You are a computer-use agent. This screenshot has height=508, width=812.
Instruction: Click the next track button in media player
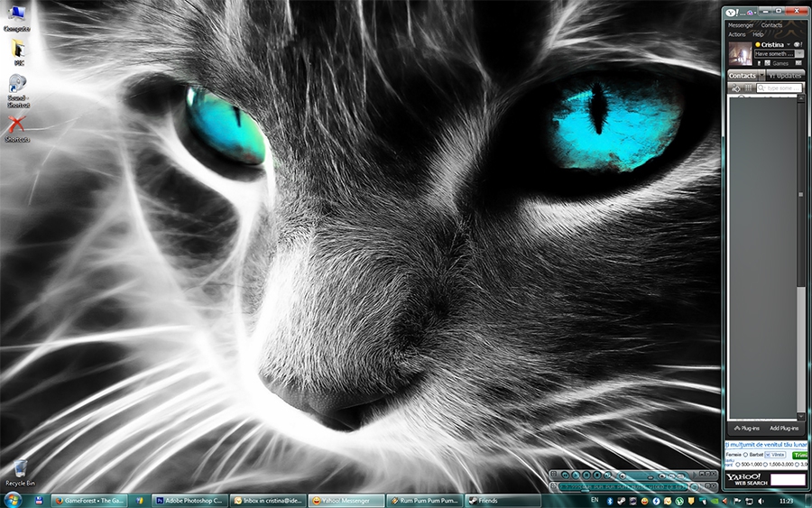pyautogui.click(x=607, y=475)
